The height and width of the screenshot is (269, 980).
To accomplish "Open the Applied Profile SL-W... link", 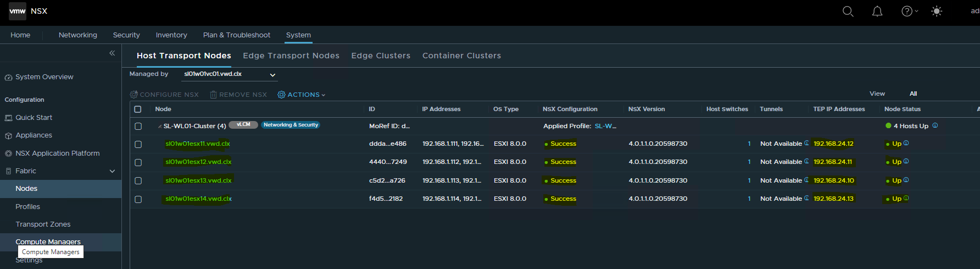I will (x=605, y=126).
